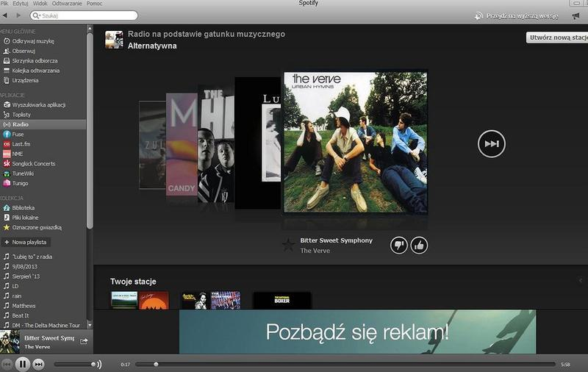This screenshot has width=588, height=372.
Task: Open the BOXER station thumbnail
Action: point(282,301)
